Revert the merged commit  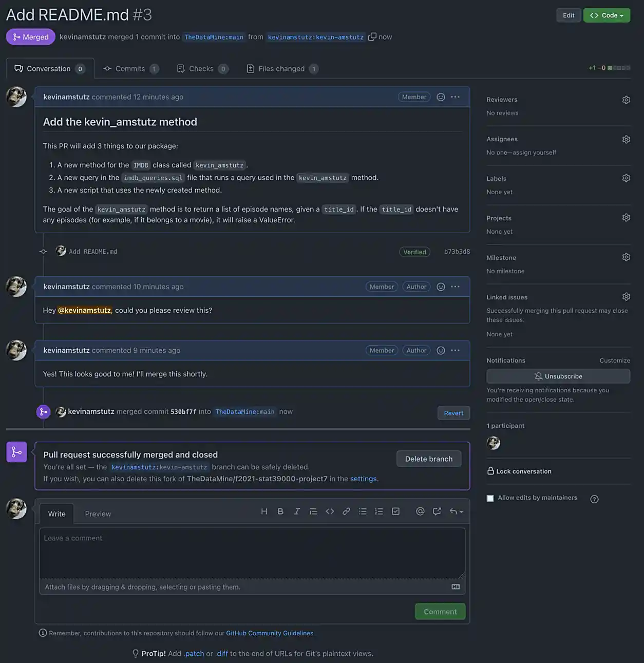click(453, 413)
